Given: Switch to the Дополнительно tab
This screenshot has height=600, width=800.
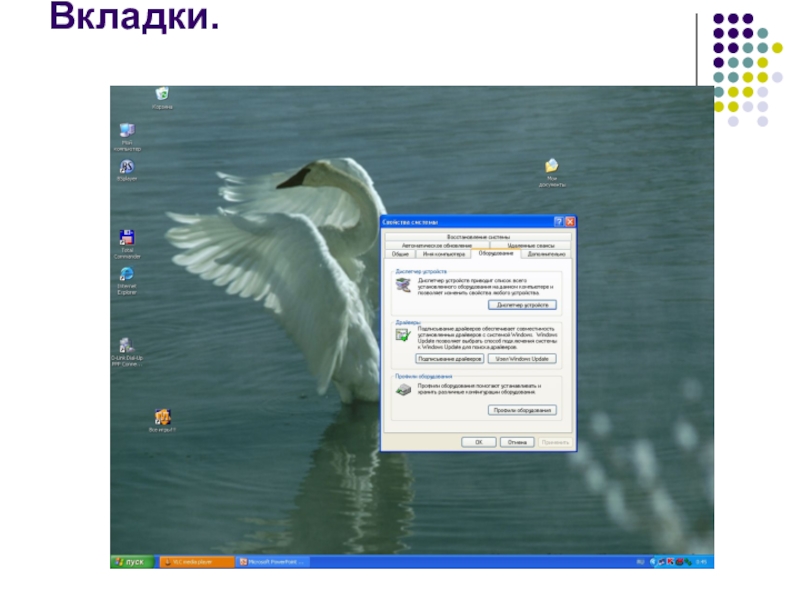Looking at the screenshot, I should [x=546, y=254].
